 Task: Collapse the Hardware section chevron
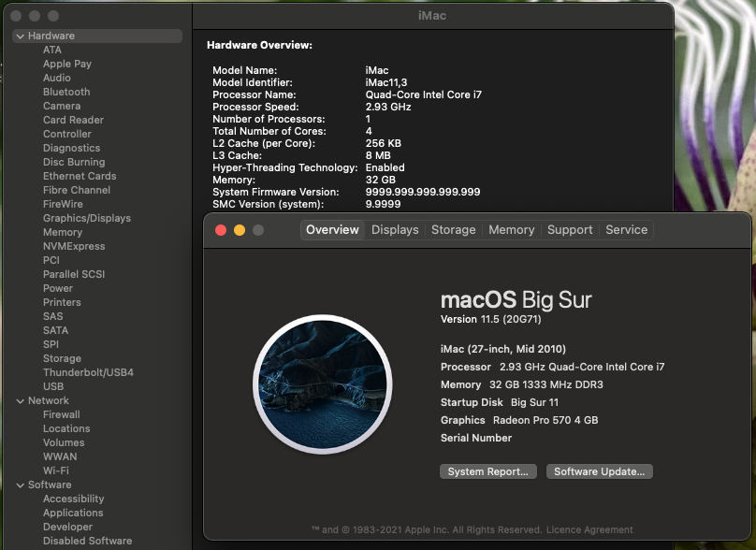click(20, 36)
